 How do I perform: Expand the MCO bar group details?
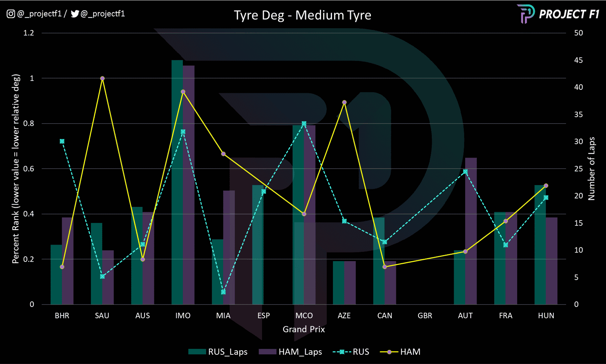pos(304,213)
